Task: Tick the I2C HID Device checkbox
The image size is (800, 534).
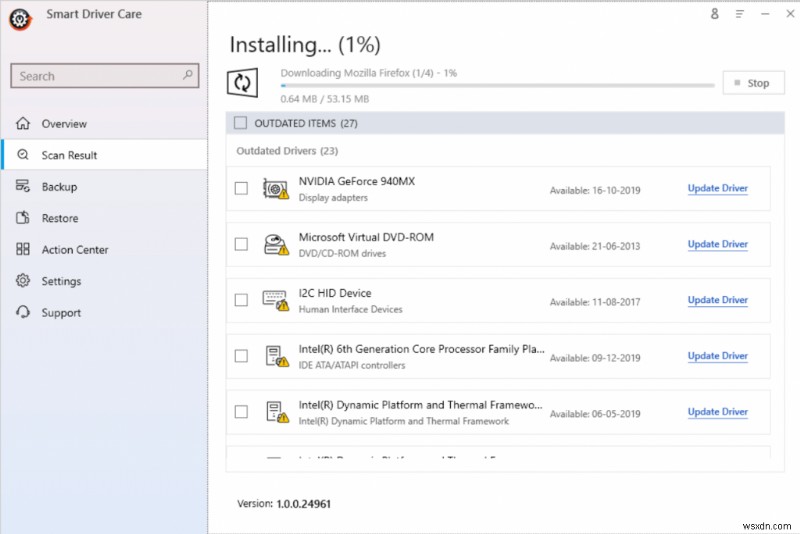Action: click(241, 300)
